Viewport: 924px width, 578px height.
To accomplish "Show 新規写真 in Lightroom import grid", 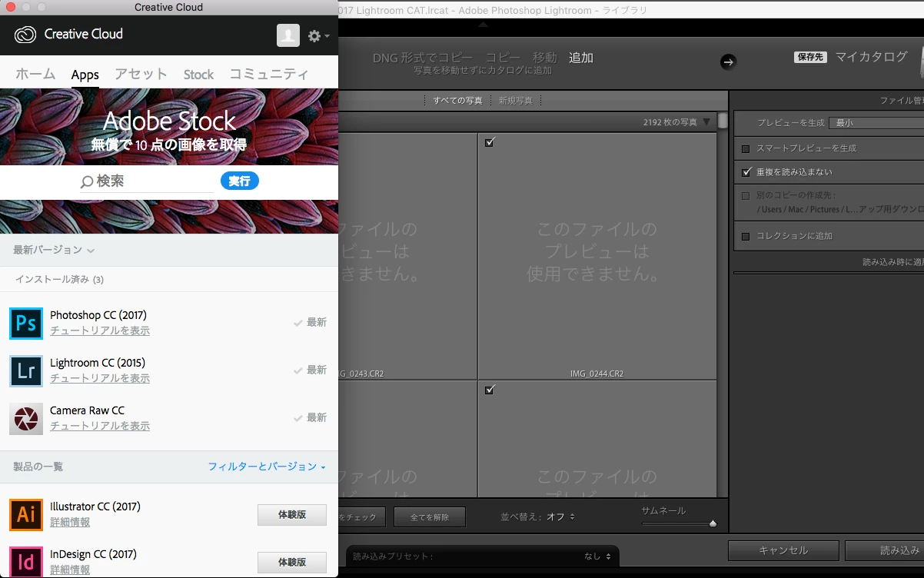I will pyautogui.click(x=515, y=101).
